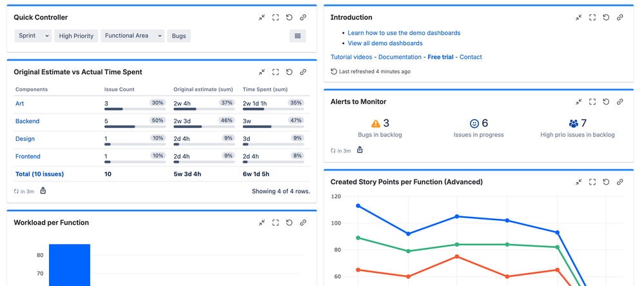Open the Sprint dropdown
The width and height of the screenshot is (644, 286).
click(x=33, y=36)
